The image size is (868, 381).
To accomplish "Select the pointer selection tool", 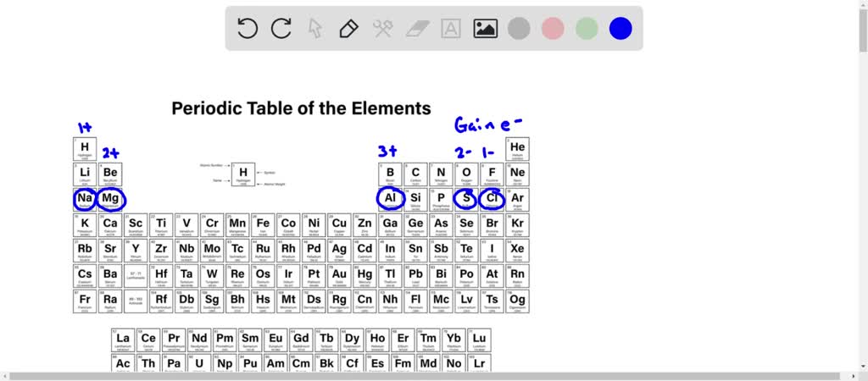I will tap(315, 29).
